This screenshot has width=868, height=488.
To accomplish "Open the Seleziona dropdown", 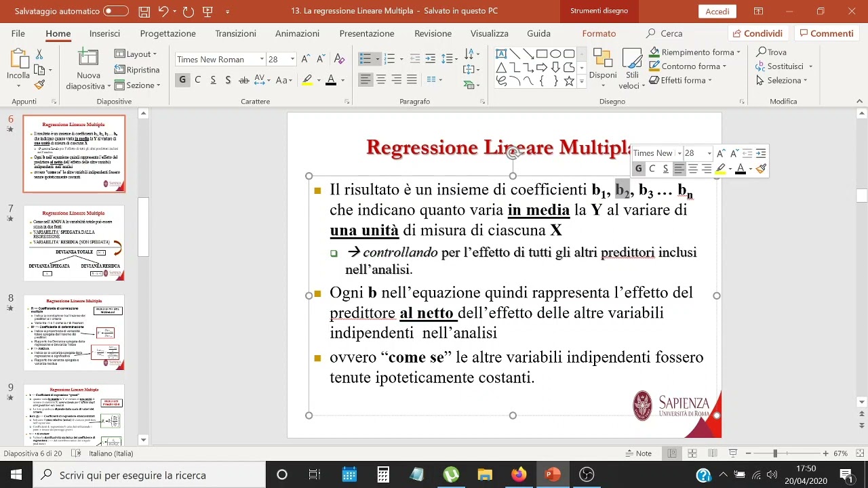I will pyautogui.click(x=781, y=80).
